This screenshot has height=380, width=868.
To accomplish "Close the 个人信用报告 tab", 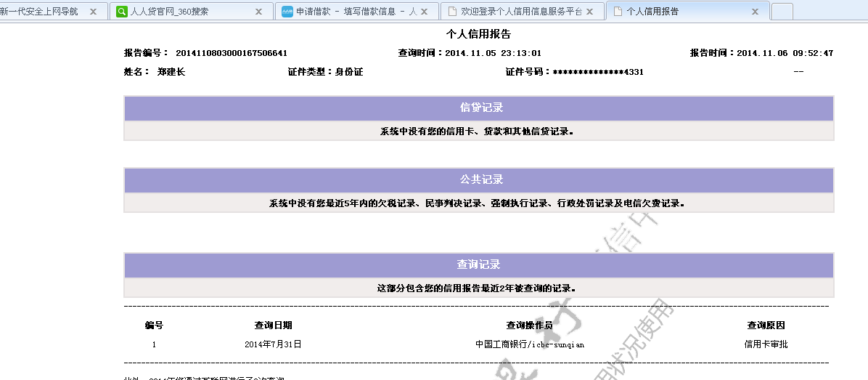I will coord(755,12).
